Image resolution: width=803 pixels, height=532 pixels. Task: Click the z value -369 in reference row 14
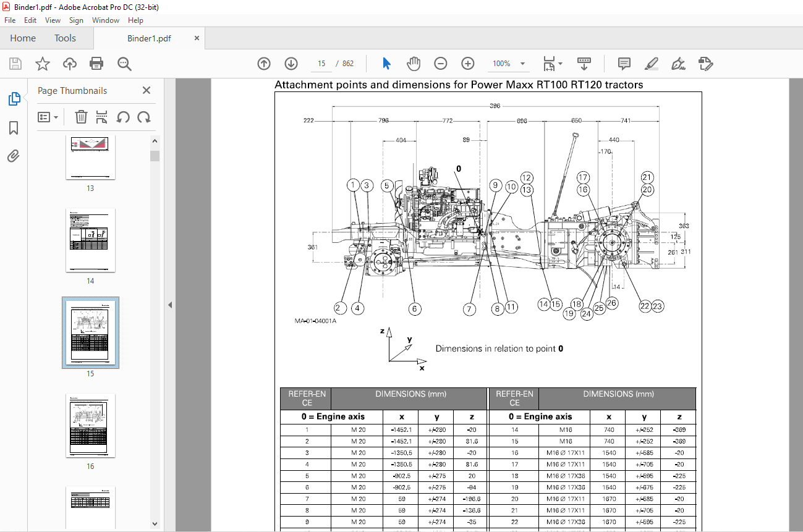pyautogui.click(x=679, y=430)
